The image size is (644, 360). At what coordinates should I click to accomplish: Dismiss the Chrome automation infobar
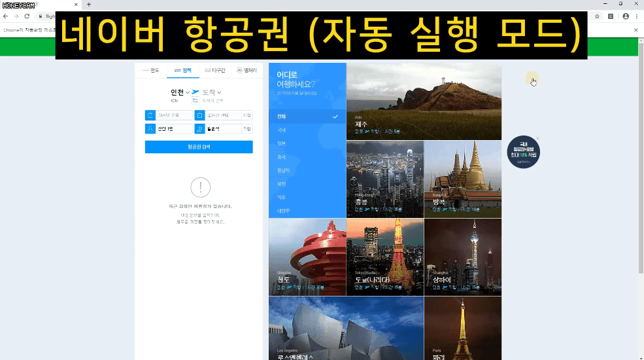pyautogui.click(x=636, y=30)
